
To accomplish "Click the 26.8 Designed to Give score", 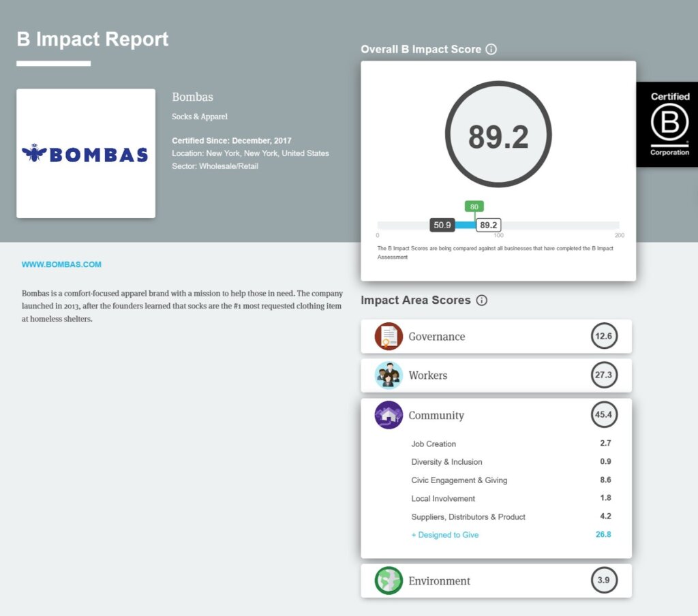I will click(x=603, y=534).
